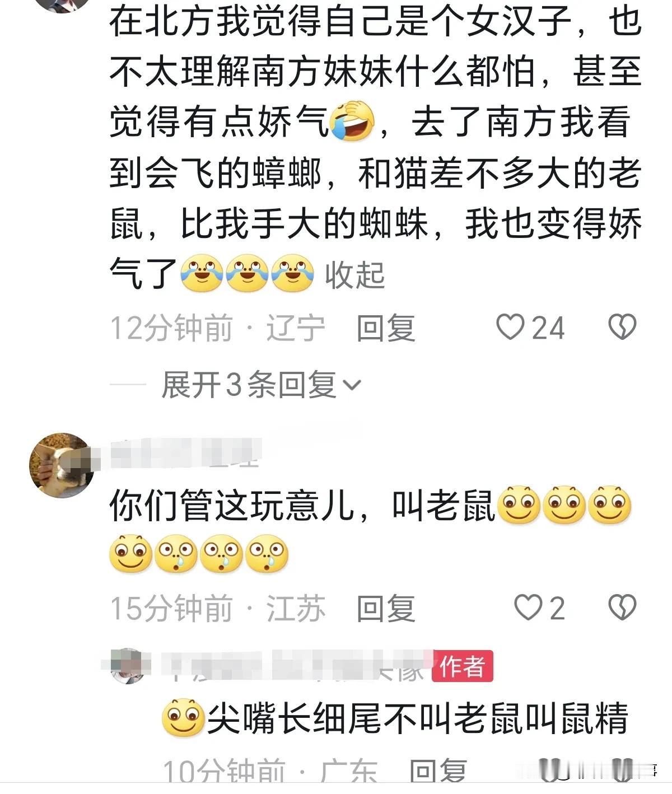Tap broken heart on the Jiangsu comment
Viewport: 672px width, 794px height.
click(622, 608)
